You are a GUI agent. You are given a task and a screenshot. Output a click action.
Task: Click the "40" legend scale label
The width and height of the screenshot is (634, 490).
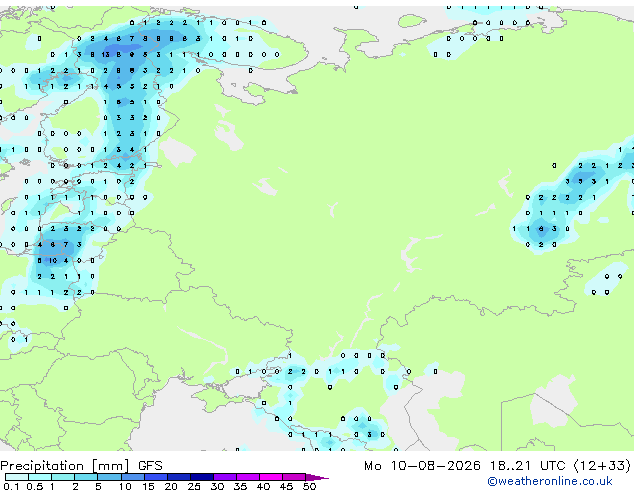[x=263, y=486]
